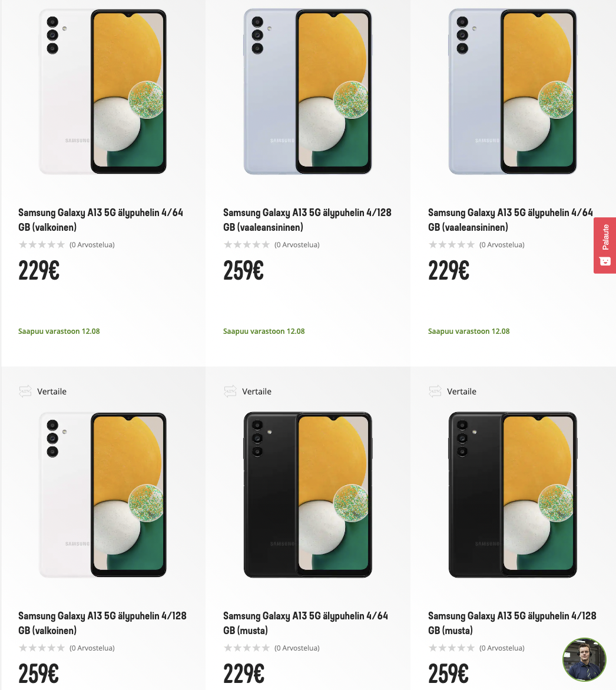The width and height of the screenshot is (616, 690).
Task: Open Galaxy A13 4/64 GB (vaaleansininen) title
Action: (x=510, y=220)
